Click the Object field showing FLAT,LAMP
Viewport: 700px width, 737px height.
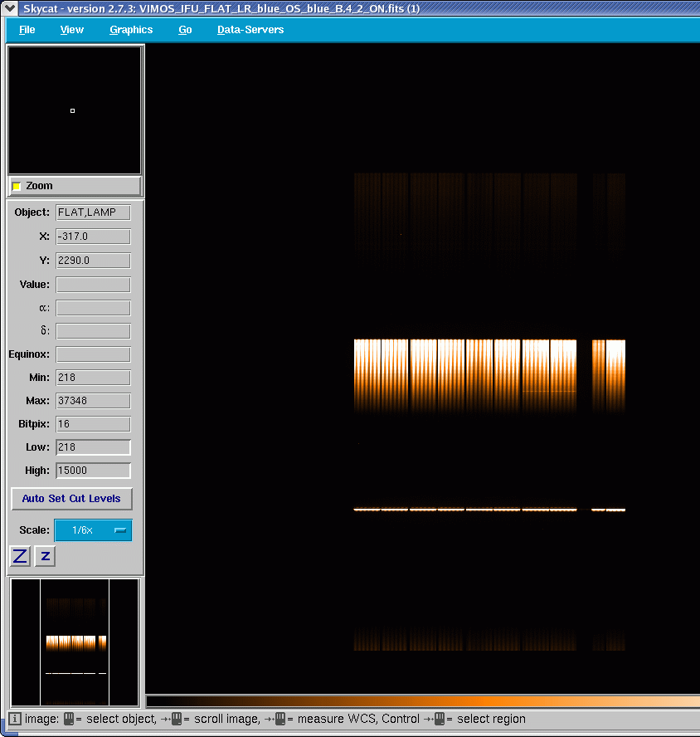93,212
